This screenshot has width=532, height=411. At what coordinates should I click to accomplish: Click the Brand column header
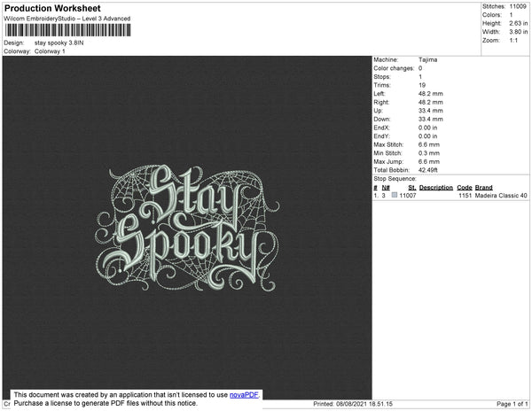(484, 188)
